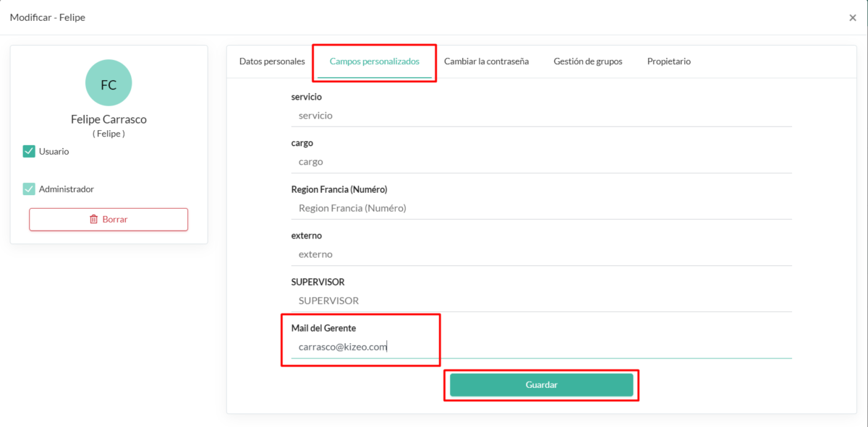Screen dimensions: 868x427
Task: Click the Modificar - Felipe title text
Action: click(x=48, y=17)
